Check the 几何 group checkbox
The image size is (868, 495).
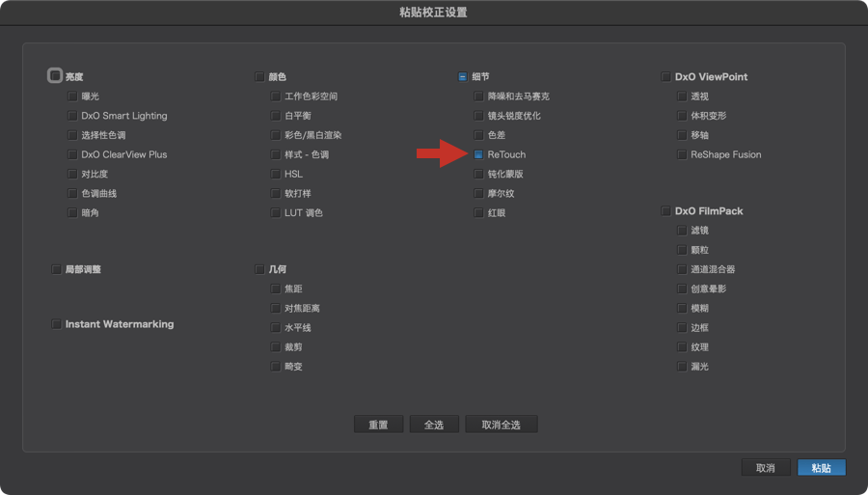coord(259,269)
